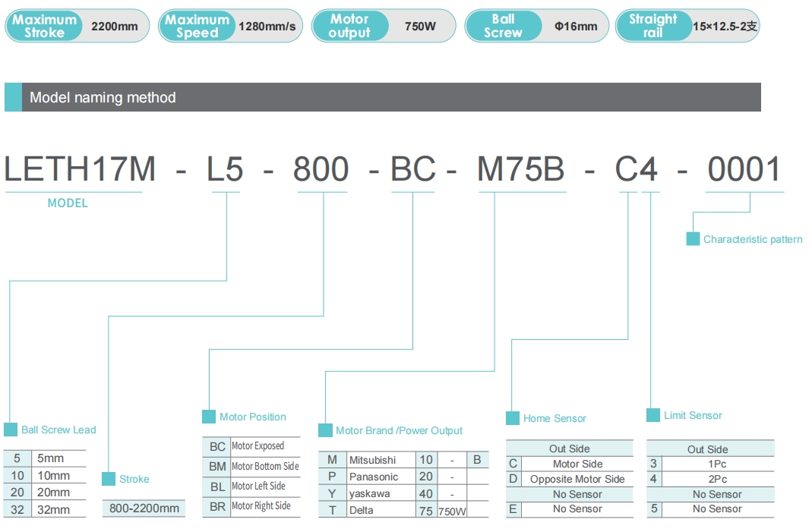Select the Φ16mm ball screw value

(575, 26)
